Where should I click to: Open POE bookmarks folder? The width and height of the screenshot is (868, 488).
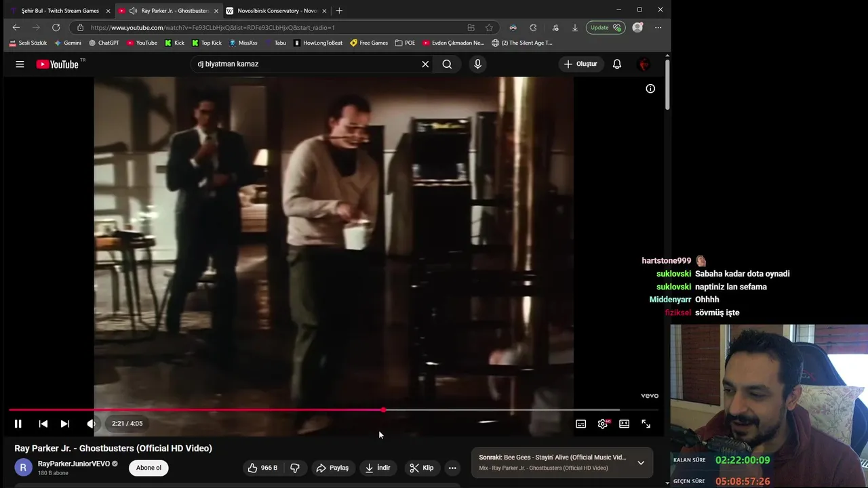tap(405, 43)
